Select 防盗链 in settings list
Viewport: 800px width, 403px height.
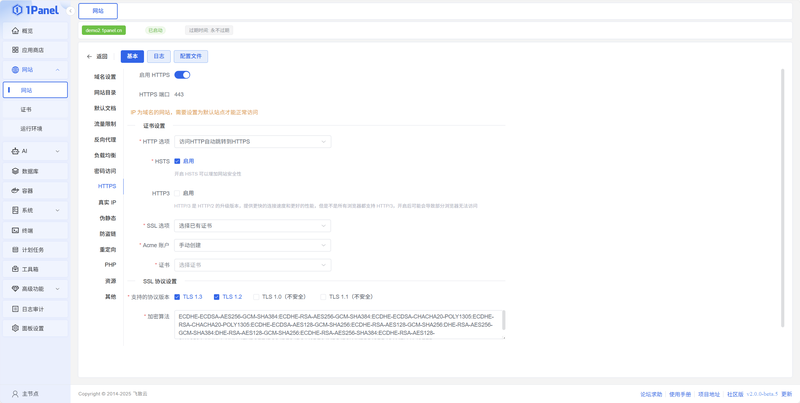coord(108,234)
